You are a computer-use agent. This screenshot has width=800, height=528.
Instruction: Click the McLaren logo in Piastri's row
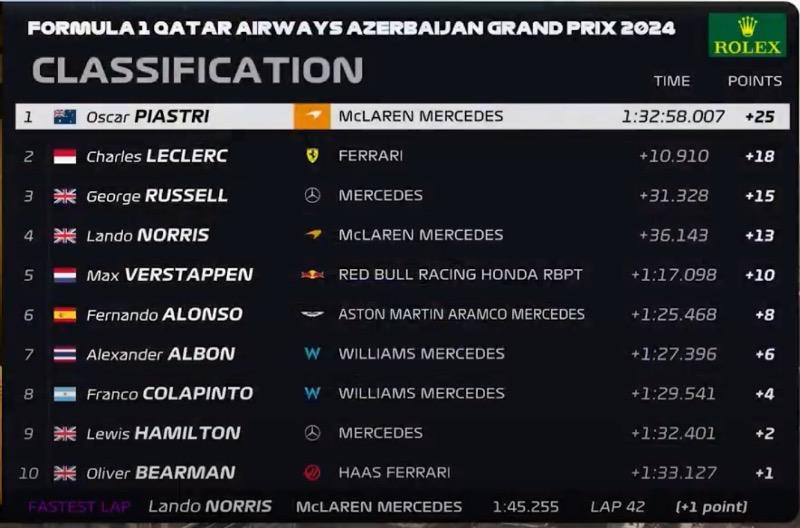[312, 116]
